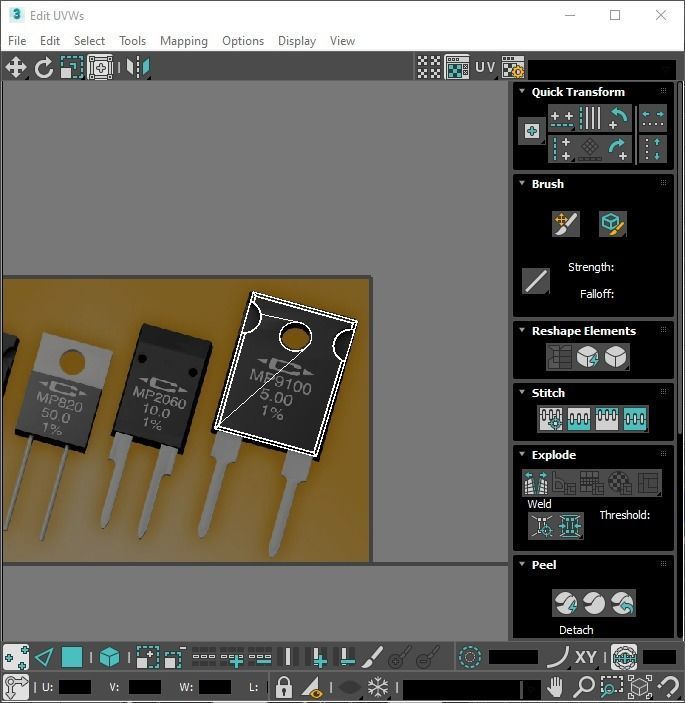685x703 pixels.
Task: Click the Mirror Selected Subobjects icon
Action: point(138,68)
